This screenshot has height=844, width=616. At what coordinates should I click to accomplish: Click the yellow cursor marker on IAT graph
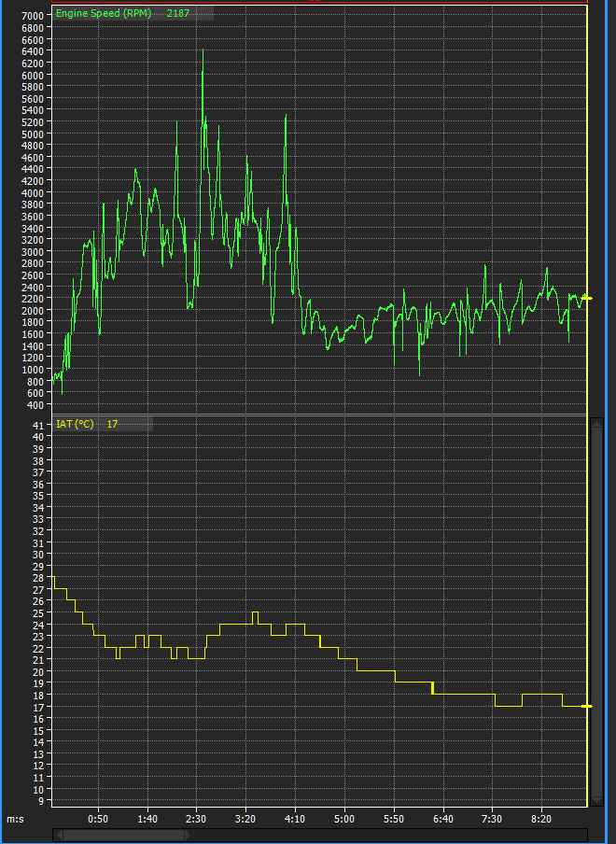(x=586, y=706)
